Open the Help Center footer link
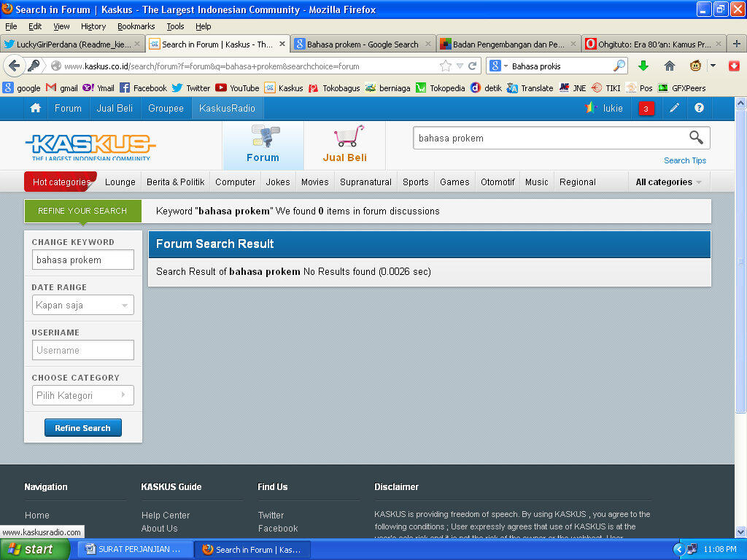Image resolution: width=747 pixels, height=560 pixels. click(x=166, y=516)
